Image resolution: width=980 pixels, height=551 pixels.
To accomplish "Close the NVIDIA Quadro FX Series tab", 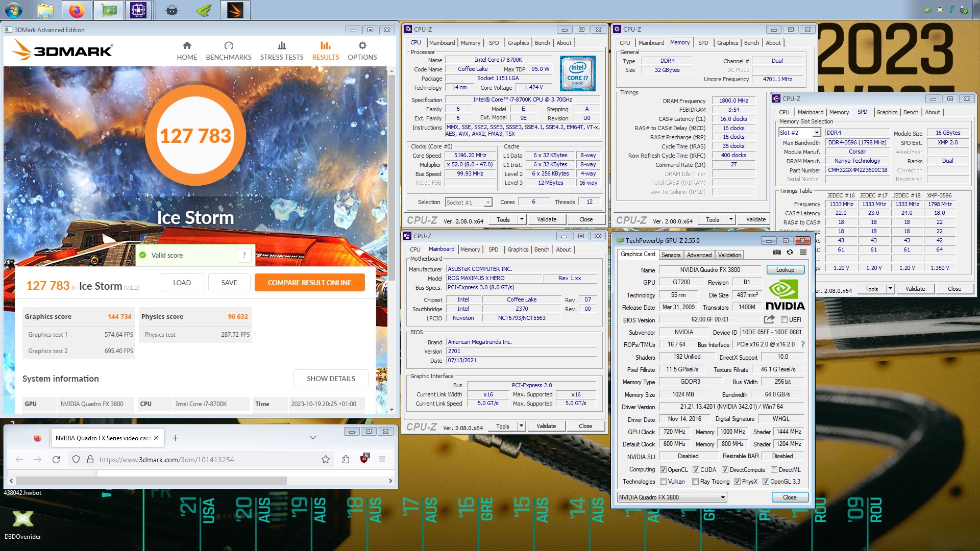I will [156, 438].
